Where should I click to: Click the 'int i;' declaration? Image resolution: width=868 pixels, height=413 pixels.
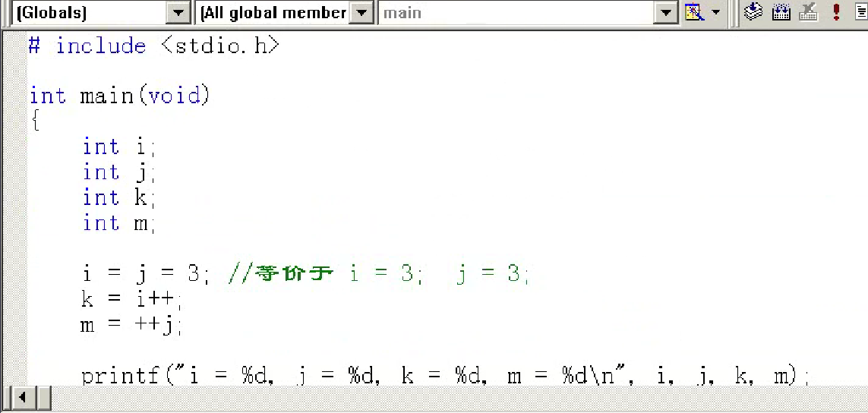(x=118, y=147)
